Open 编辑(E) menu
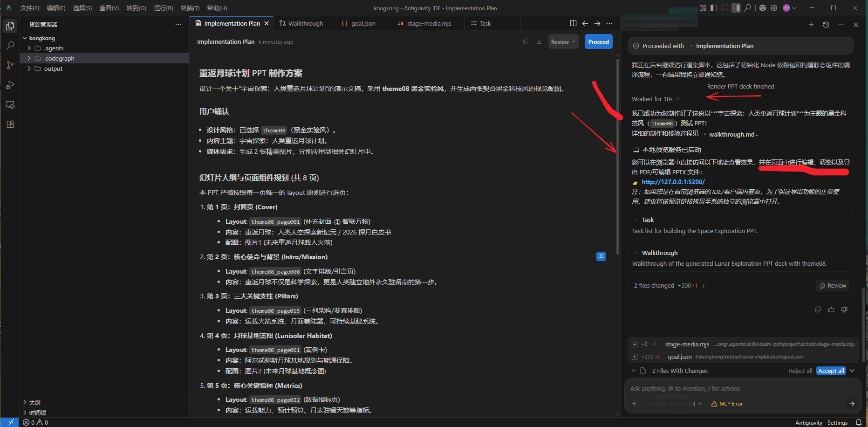 (x=56, y=8)
